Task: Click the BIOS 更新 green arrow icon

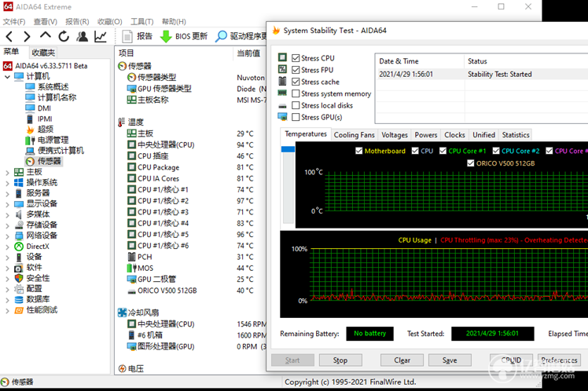Action: pyautogui.click(x=166, y=36)
